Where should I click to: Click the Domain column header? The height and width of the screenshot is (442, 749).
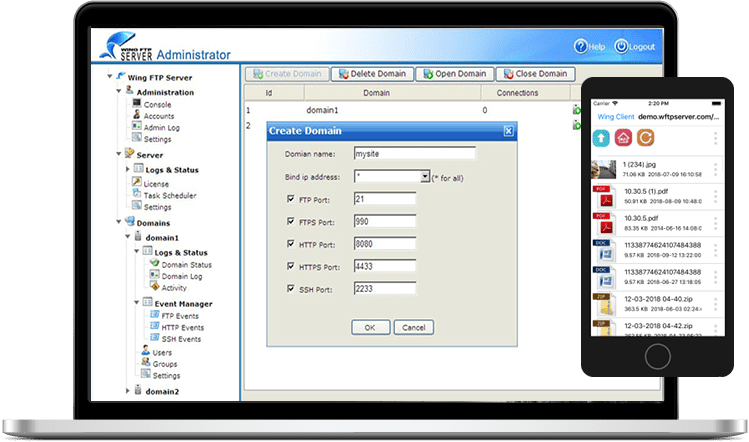392,93
